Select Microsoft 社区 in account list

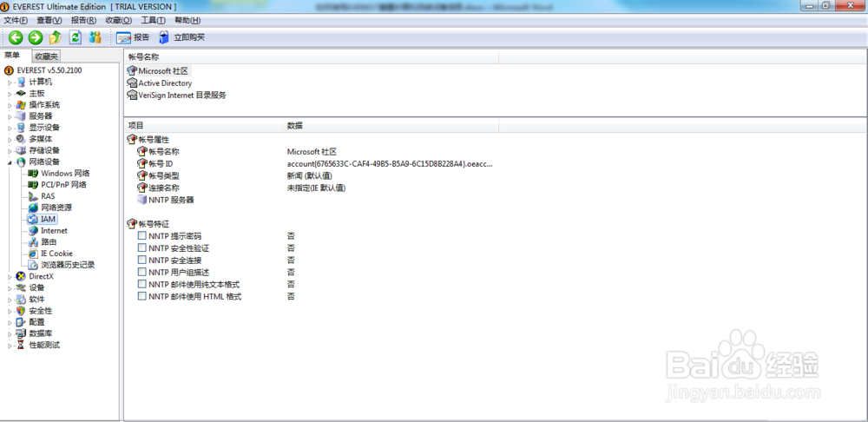click(163, 71)
